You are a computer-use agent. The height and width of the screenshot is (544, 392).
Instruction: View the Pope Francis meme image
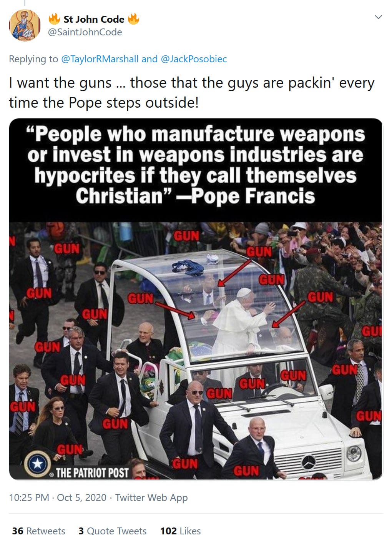[196, 299]
